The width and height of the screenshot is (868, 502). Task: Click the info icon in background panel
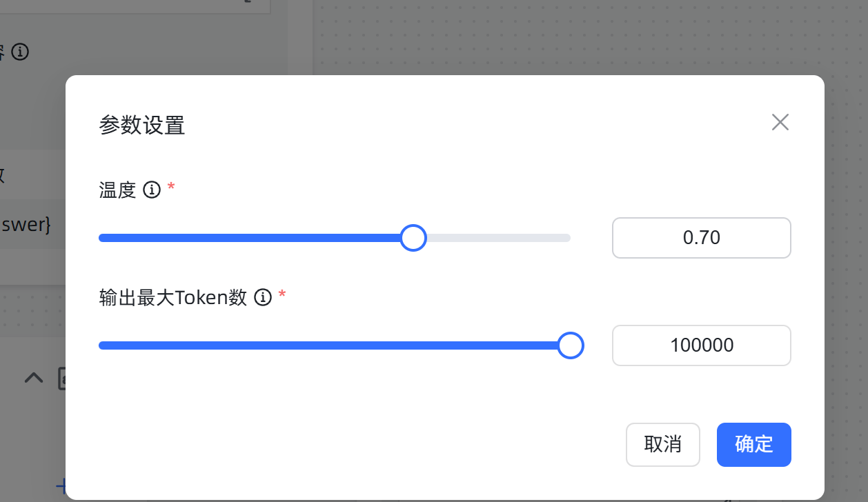pos(21,52)
